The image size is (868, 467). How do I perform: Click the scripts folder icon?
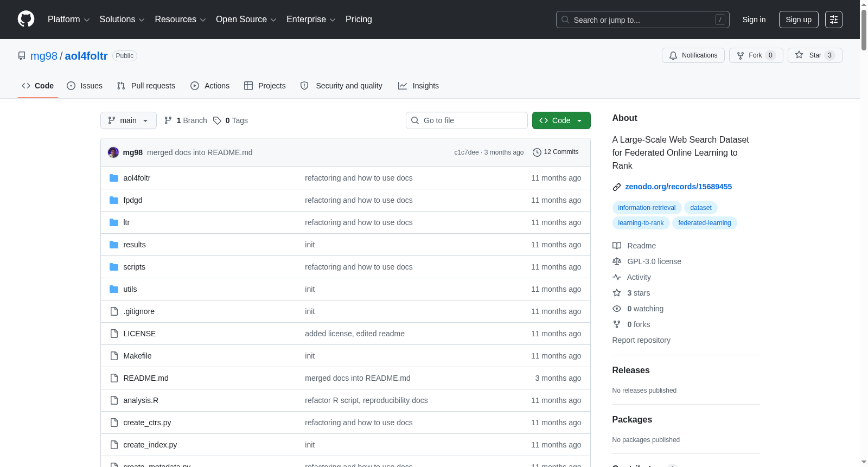click(x=114, y=267)
